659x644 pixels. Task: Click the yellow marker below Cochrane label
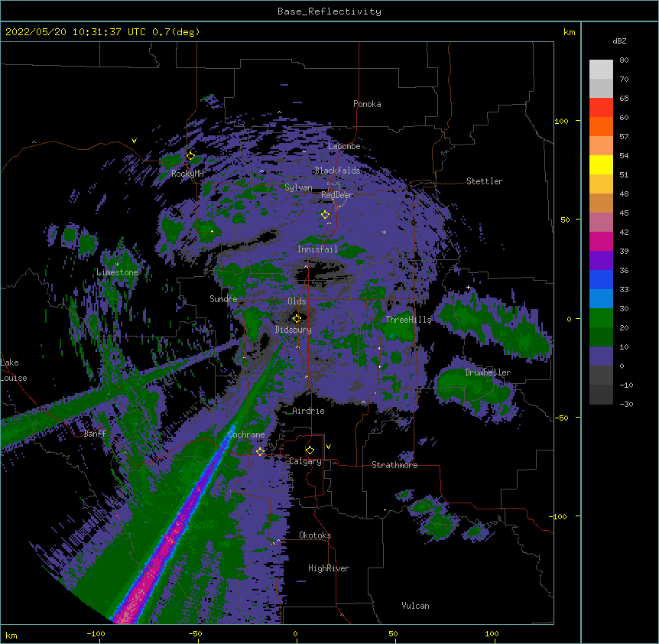point(260,451)
